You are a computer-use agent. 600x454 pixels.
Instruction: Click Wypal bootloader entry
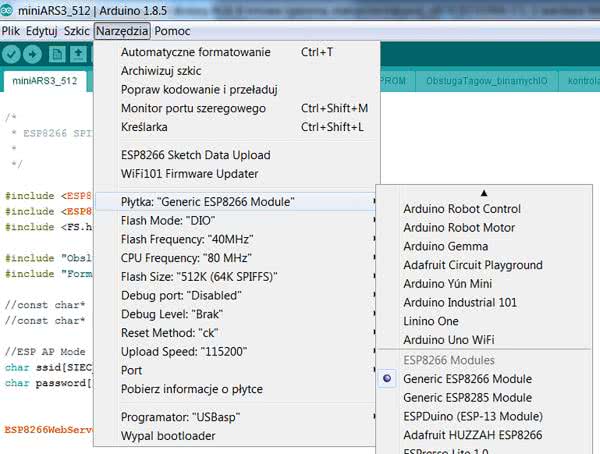pos(168,436)
